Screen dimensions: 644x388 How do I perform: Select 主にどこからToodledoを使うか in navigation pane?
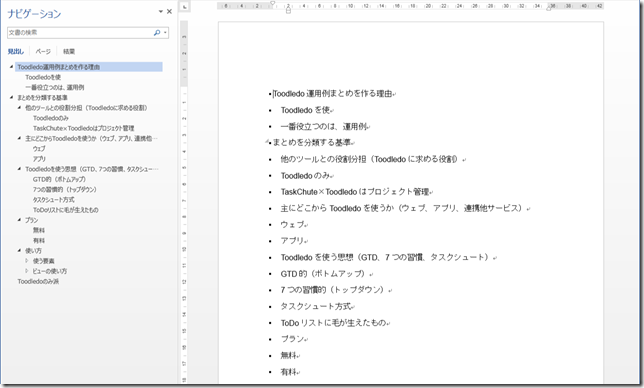click(91, 138)
